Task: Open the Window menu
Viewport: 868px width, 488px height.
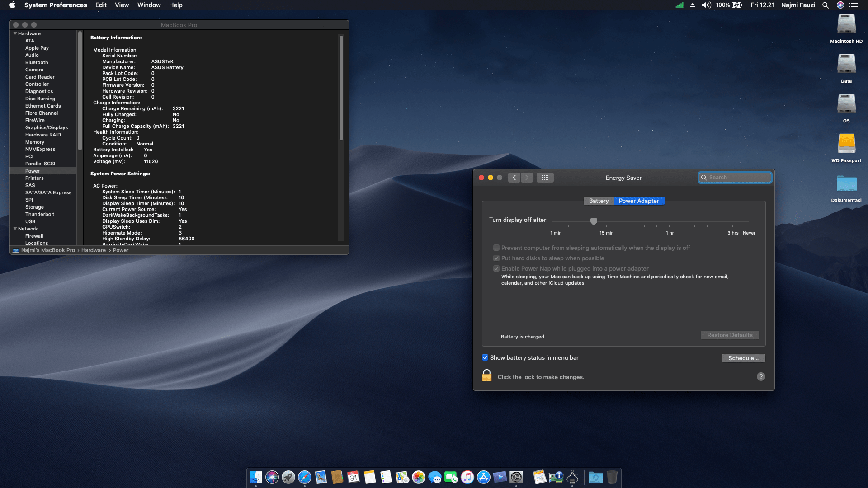Action: point(149,5)
